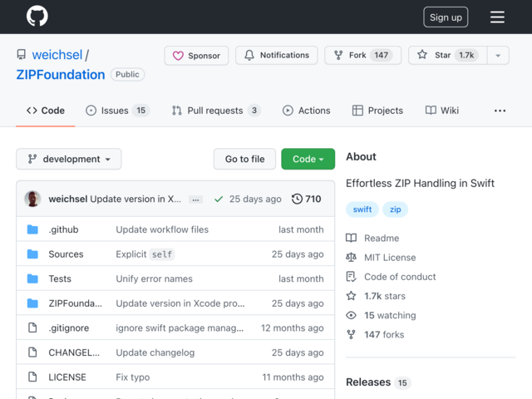
Task: Open 'ignore swift package manag...' commit
Action: (180, 328)
